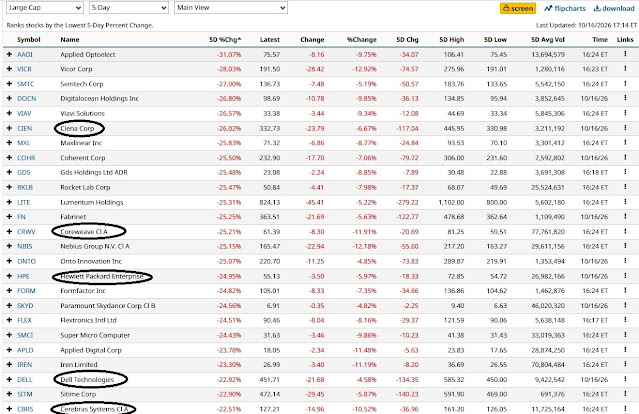Open the AAOI symbol link
The width and height of the screenshot is (639, 414).
click(x=25, y=54)
